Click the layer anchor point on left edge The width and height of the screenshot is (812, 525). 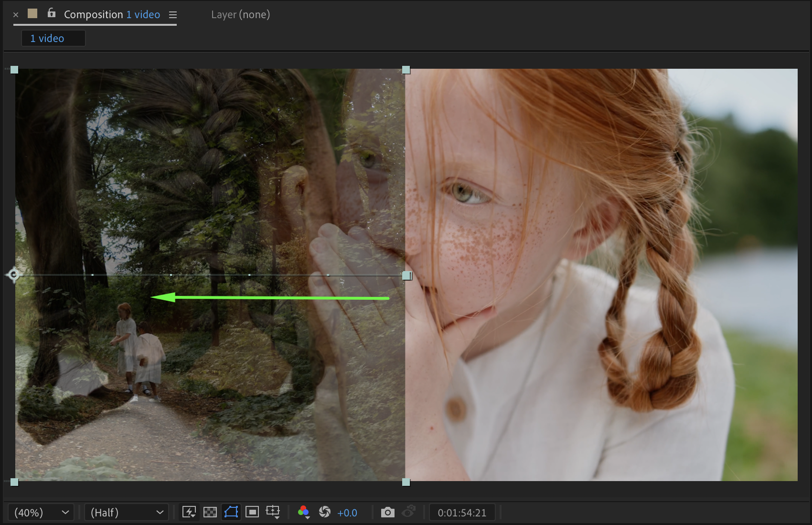[x=14, y=274]
